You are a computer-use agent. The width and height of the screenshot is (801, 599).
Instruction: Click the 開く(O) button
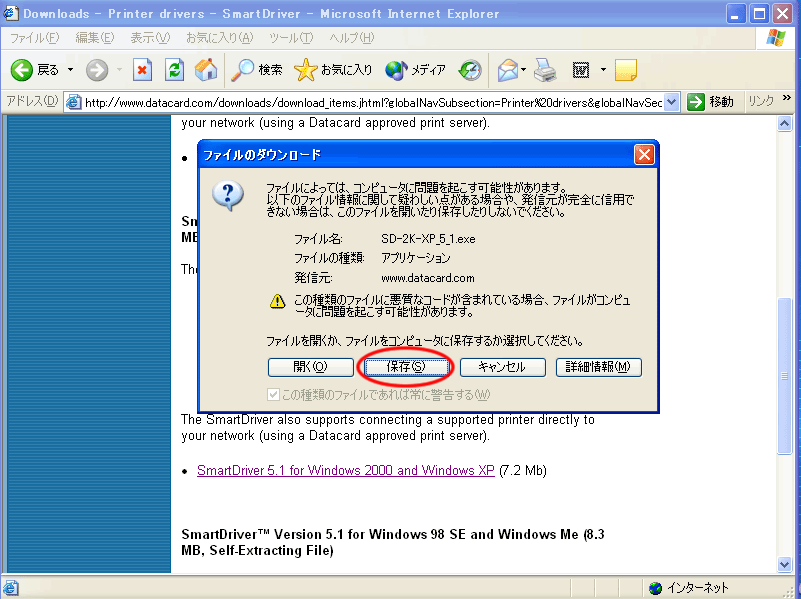coord(311,367)
